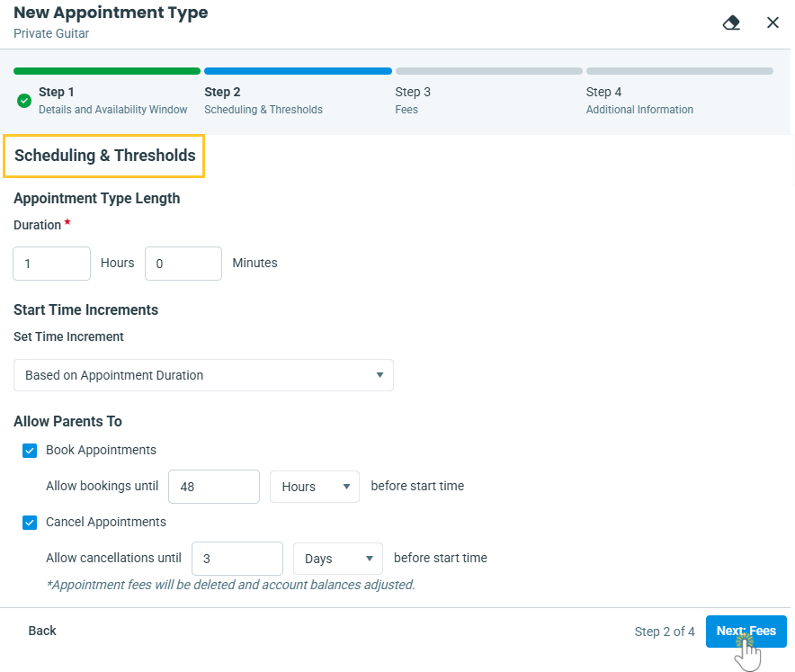Jump to Step 4 Additional Information
This screenshot has width=795, height=672.
pos(639,100)
